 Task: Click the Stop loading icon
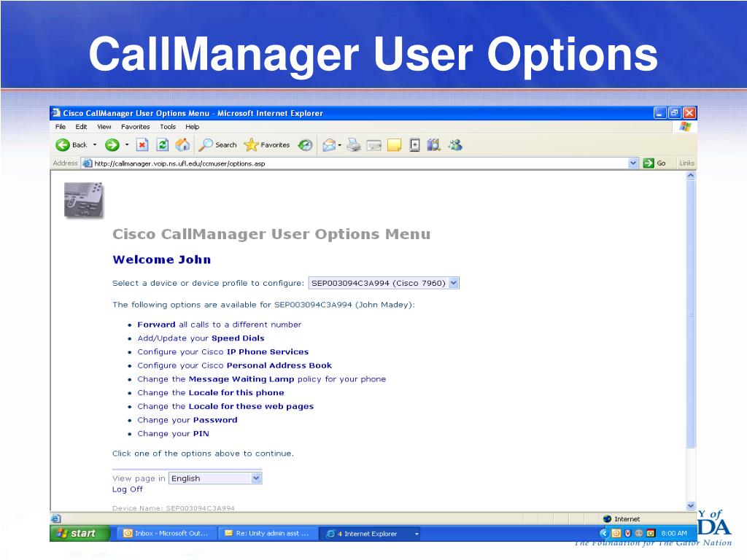(142, 145)
